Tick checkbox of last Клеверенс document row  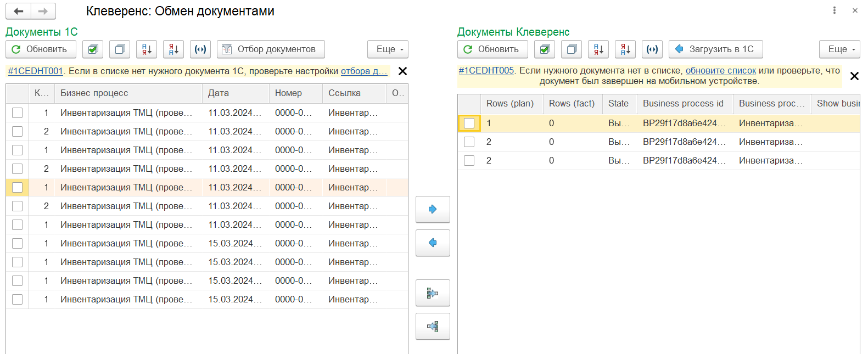pyautogui.click(x=469, y=161)
